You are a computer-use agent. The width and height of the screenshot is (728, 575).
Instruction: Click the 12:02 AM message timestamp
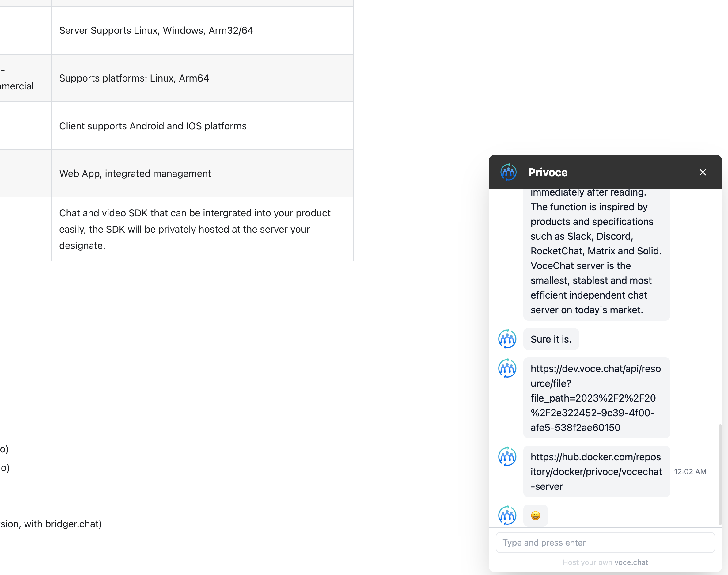click(x=690, y=472)
